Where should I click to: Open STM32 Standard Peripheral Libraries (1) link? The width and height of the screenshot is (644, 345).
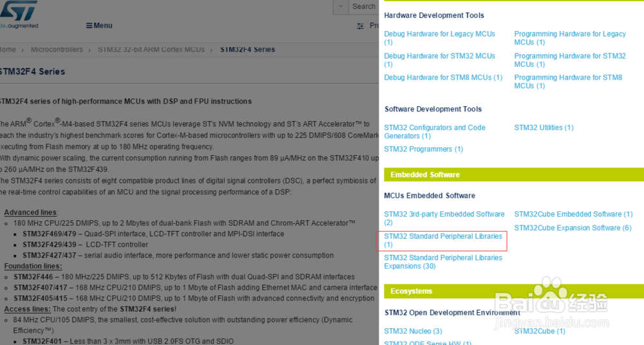[x=443, y=240]
